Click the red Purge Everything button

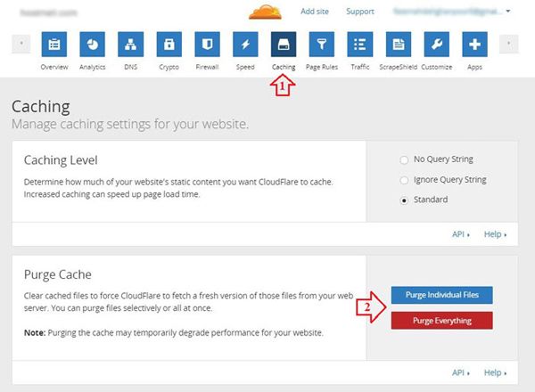click(x=442, y=321)
